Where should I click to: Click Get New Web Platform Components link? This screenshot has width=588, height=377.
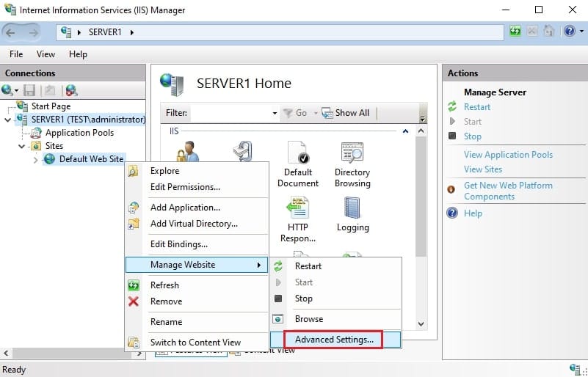(508, 191)
